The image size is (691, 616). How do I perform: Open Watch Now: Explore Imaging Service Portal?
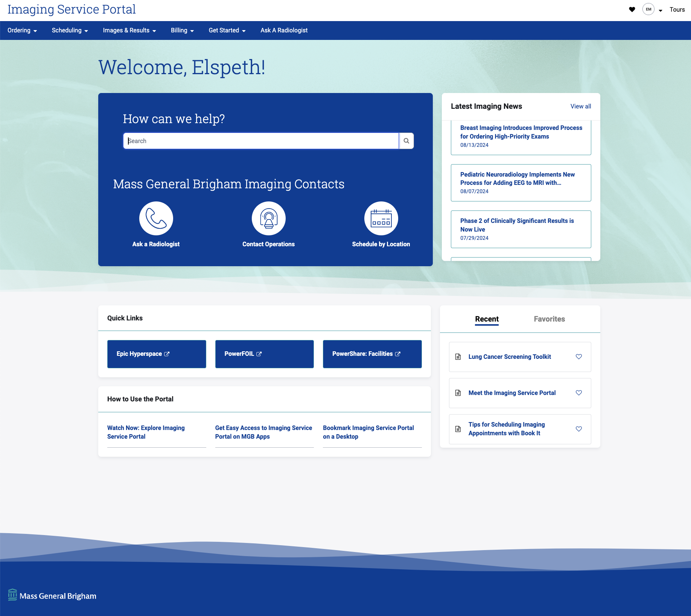tap(146, 432)
